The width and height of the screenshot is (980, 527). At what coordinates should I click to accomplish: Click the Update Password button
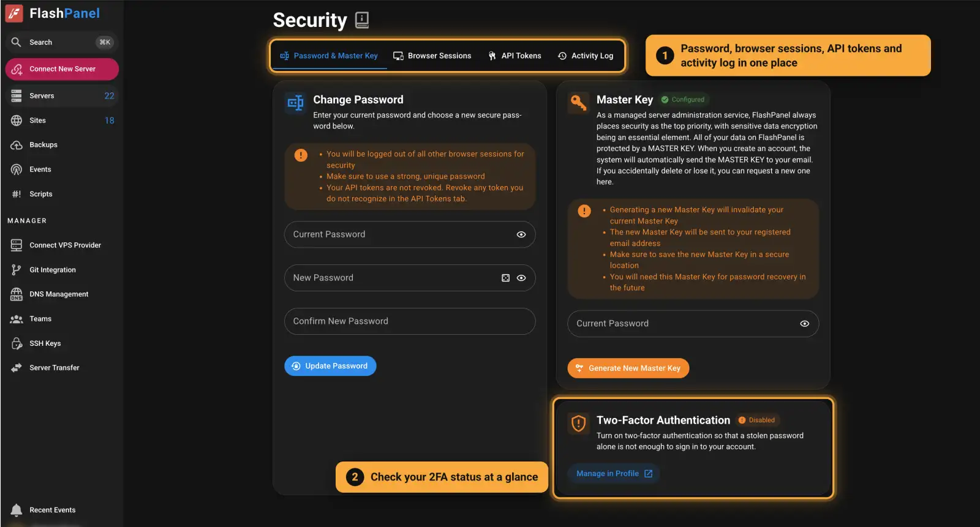(330, 366)
